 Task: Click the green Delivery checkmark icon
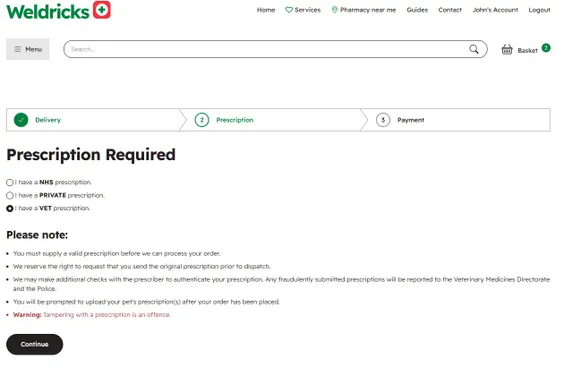[21, 120]
